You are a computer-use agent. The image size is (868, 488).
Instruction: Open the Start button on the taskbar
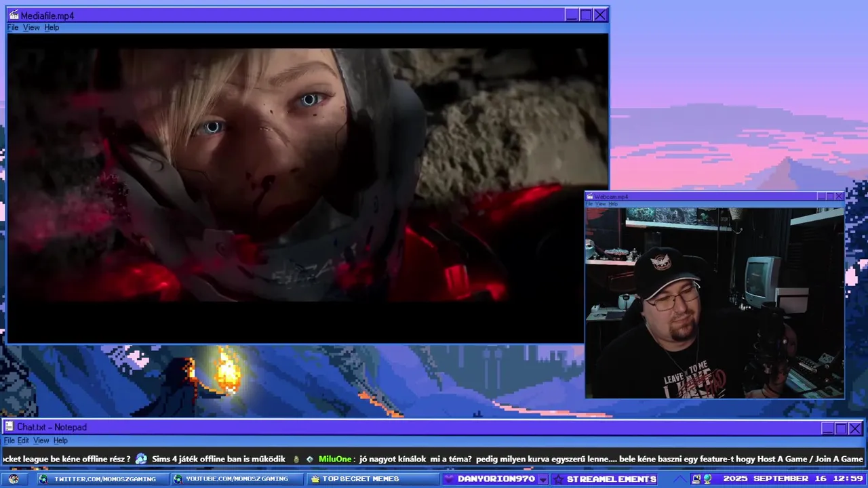tap(14, 479)
